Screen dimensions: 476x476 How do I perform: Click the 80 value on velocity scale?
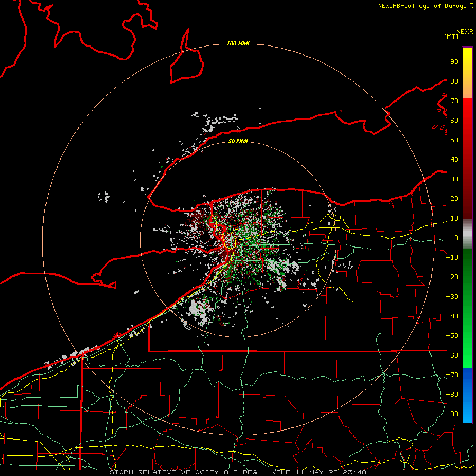coord(454,81)
